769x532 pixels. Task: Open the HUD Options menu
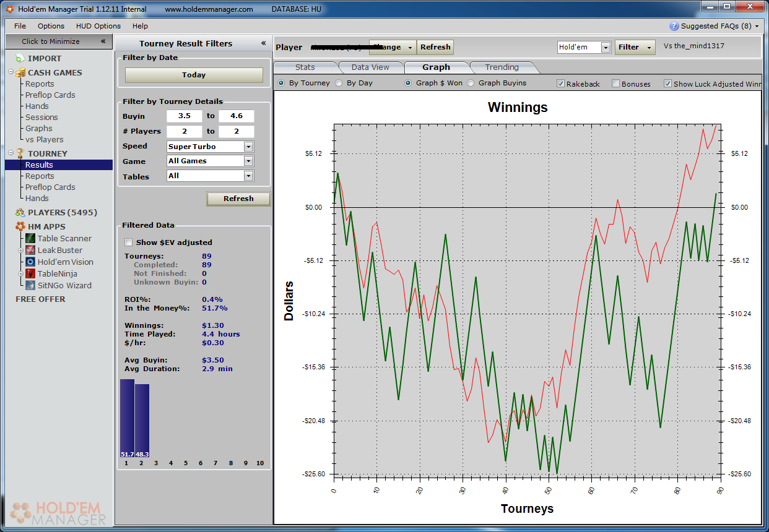click(98, 26)
